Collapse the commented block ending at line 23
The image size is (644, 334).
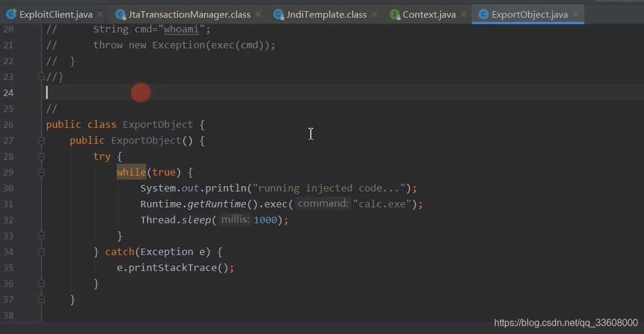point(41,77)
